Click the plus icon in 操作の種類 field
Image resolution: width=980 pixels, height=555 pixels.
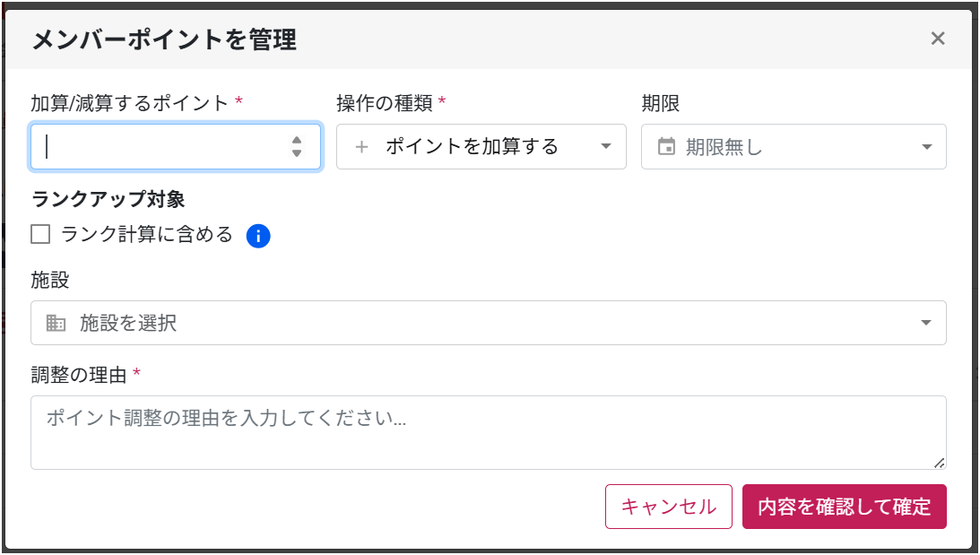pos(362,147)
